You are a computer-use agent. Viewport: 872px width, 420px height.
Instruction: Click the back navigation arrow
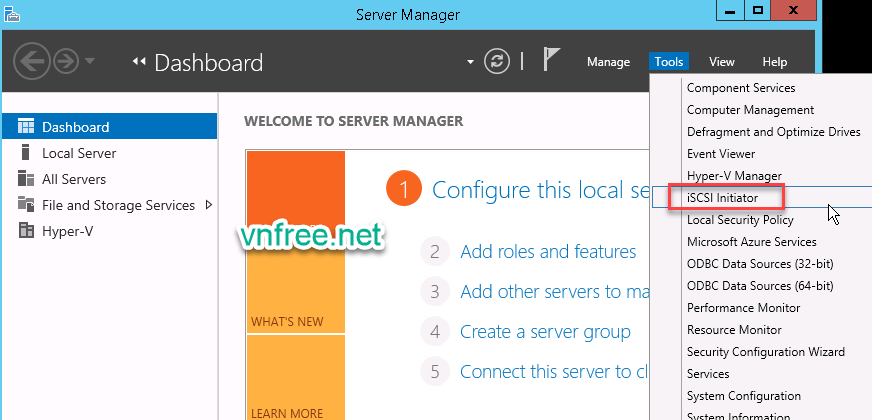point(32,61)
